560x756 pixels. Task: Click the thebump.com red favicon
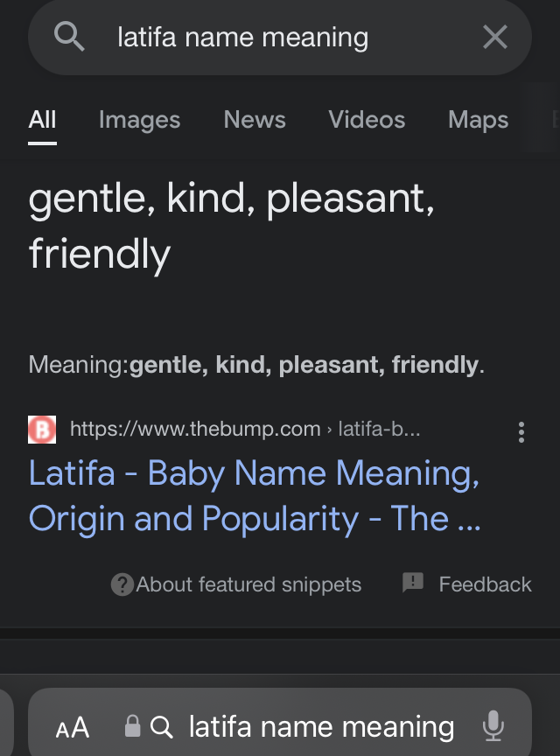coord(42,429)
